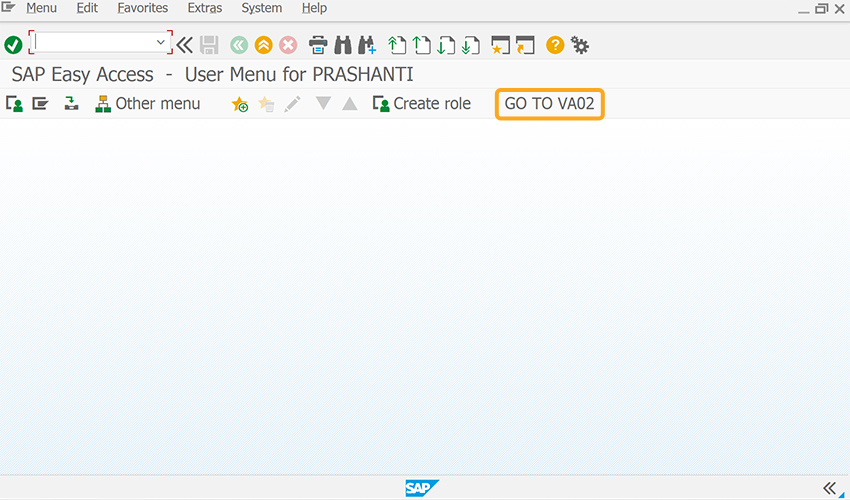This screenshot has width=850, height=500.
Task: Click the Create New Session icon
Action: tap(500, 45)
